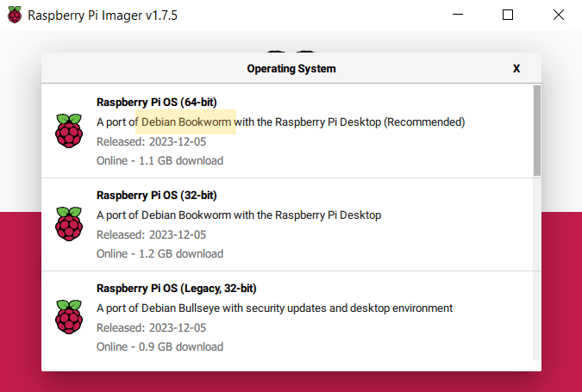The image size is (582, 392).
Task: Click the 'Online - 0.9 GB download' line
Action: point(160,346)
